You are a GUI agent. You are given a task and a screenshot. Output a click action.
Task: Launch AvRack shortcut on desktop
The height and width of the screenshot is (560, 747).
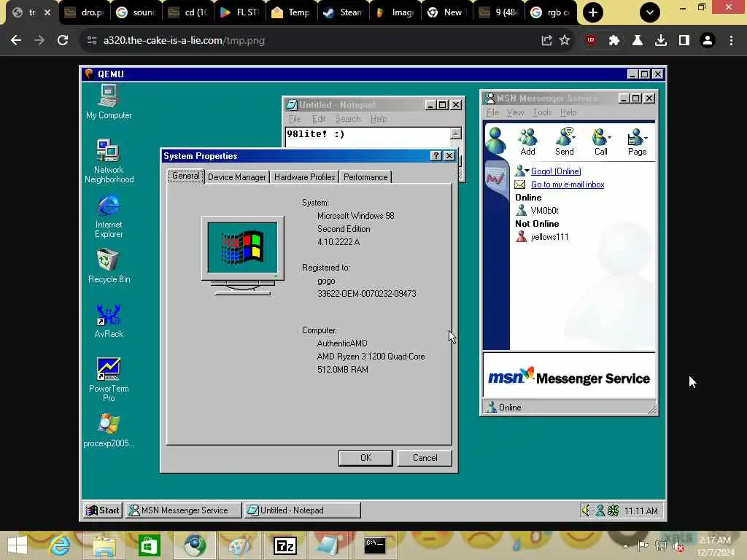click(x=109, y=321)
